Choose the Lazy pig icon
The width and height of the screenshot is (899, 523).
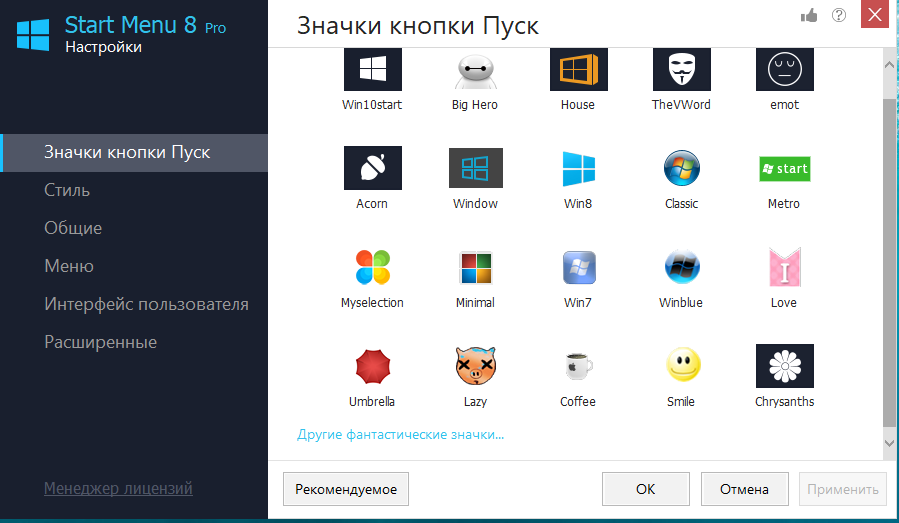(475, 366)
